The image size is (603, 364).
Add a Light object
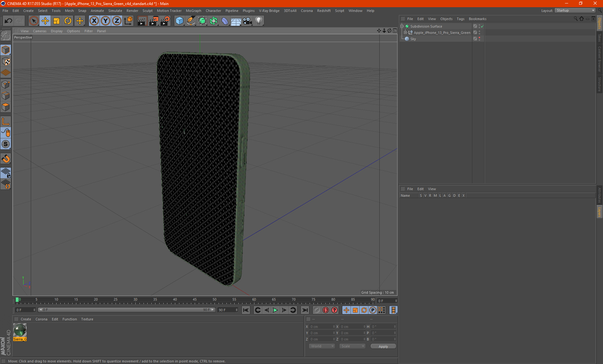[258, 21]
